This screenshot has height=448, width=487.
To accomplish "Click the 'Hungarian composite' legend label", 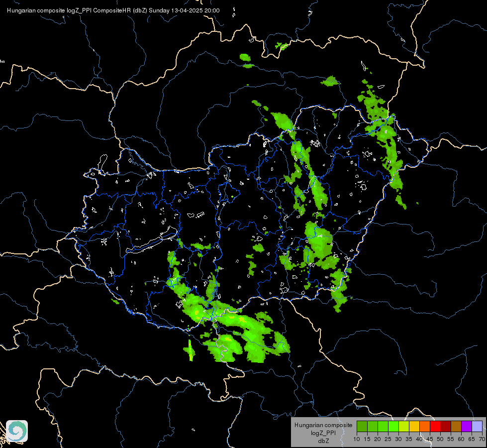I will [x=323, y=425].
